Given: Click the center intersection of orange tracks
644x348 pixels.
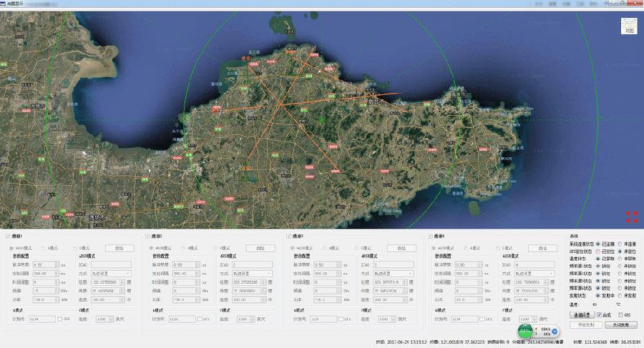Looking at the screenshot, I should pyautogui.click(x=281, y=104).
